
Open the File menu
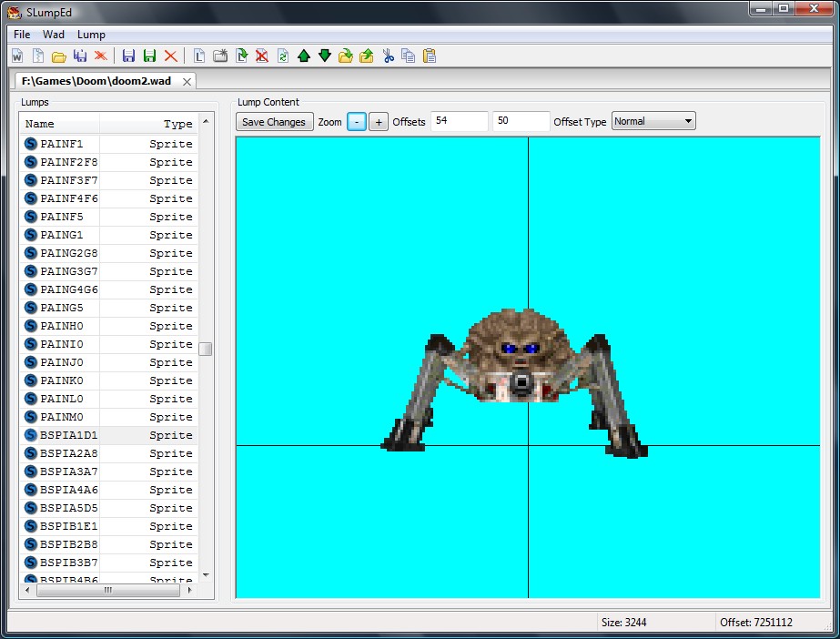pyautogui.click(x=22, y=35)
